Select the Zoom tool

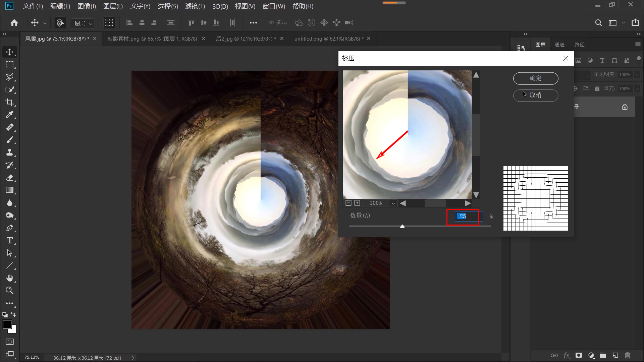pos(9,291)
